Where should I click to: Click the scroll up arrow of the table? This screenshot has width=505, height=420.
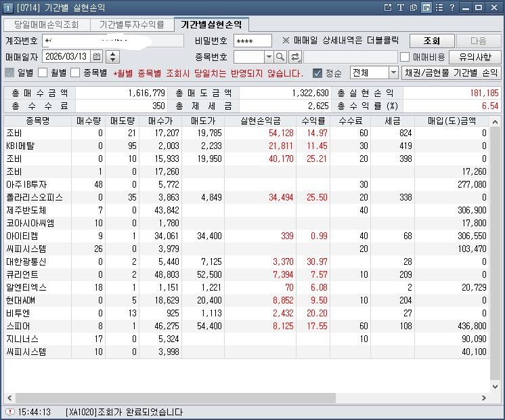tap(495, 122)
